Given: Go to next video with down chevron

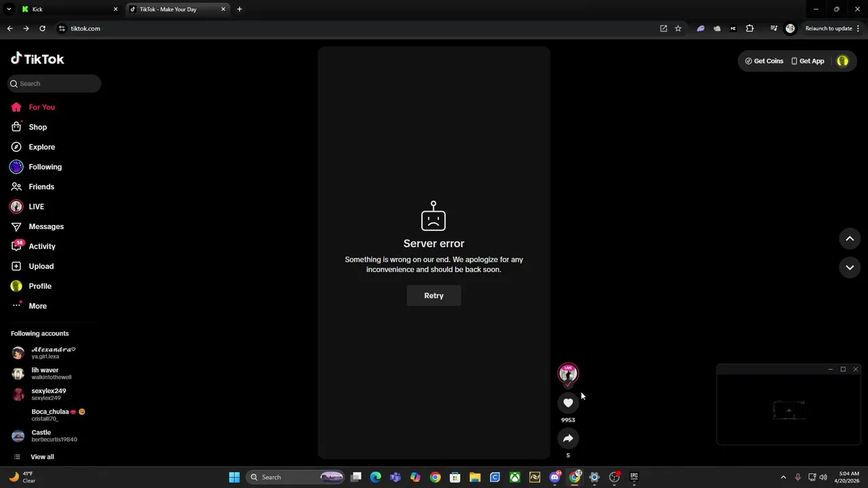Looking at the screenshot, I should tap(850, 268).
